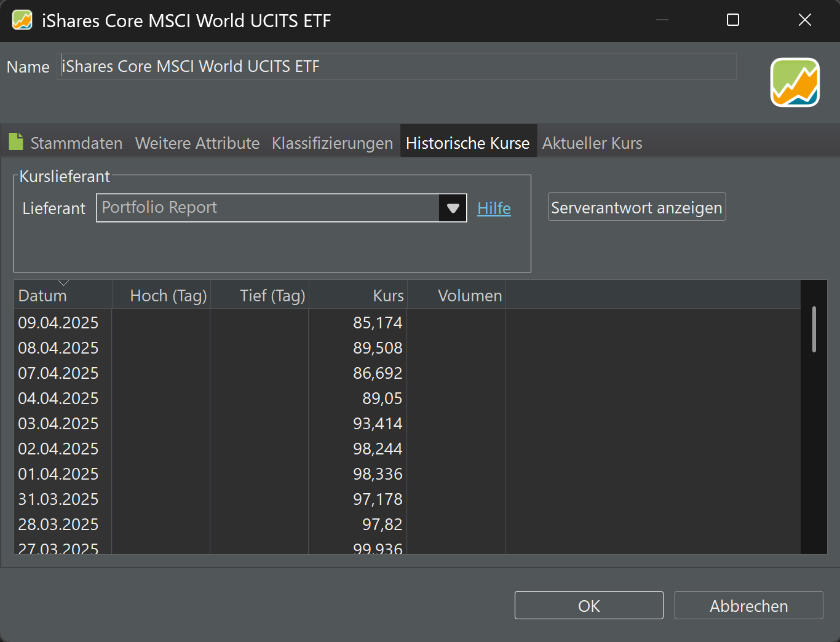This screenshot has width=840, height=642.
Task: Switch to the Stammdaten tab
Action: pos(76,143)
